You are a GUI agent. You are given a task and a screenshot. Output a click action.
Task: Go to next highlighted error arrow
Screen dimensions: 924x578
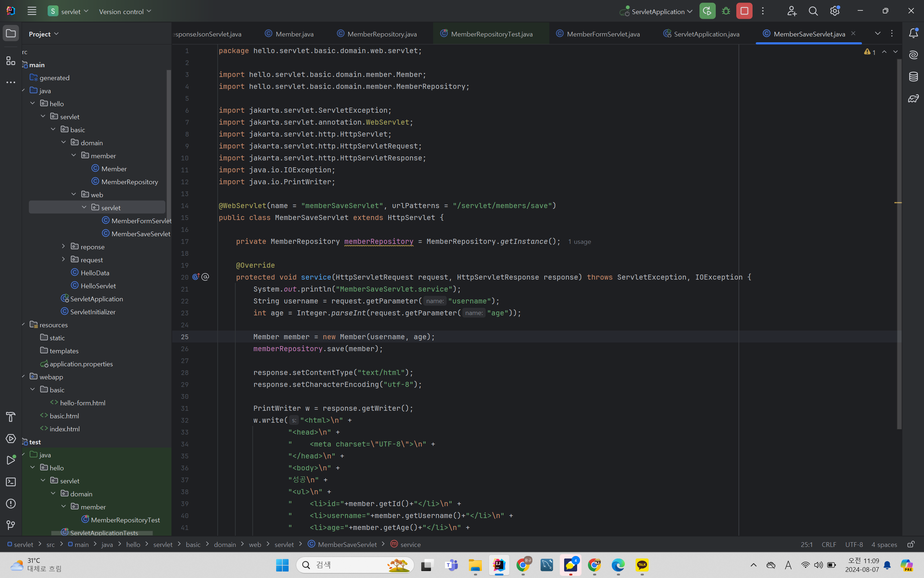pyautogui.click(x=895, y=52)
